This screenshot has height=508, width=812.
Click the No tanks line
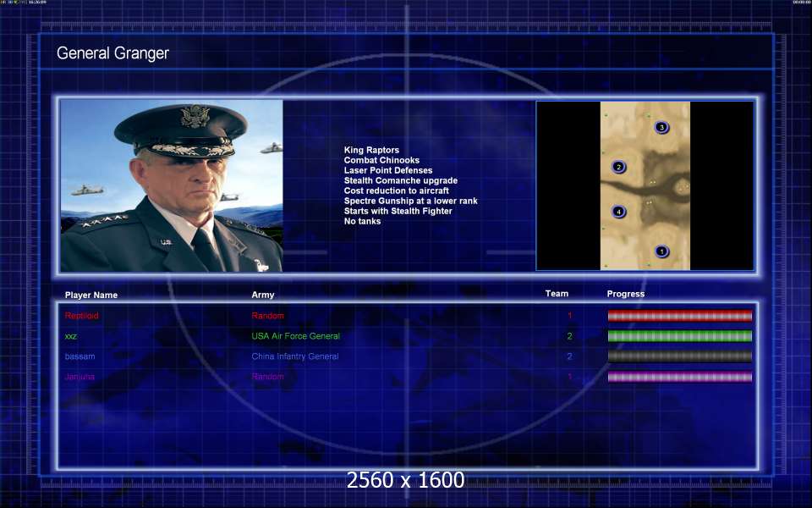coord(363,221)
